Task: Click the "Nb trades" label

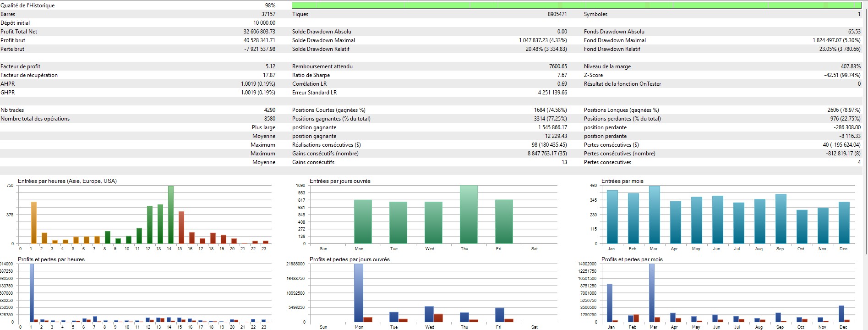Action: click(12, 110)
